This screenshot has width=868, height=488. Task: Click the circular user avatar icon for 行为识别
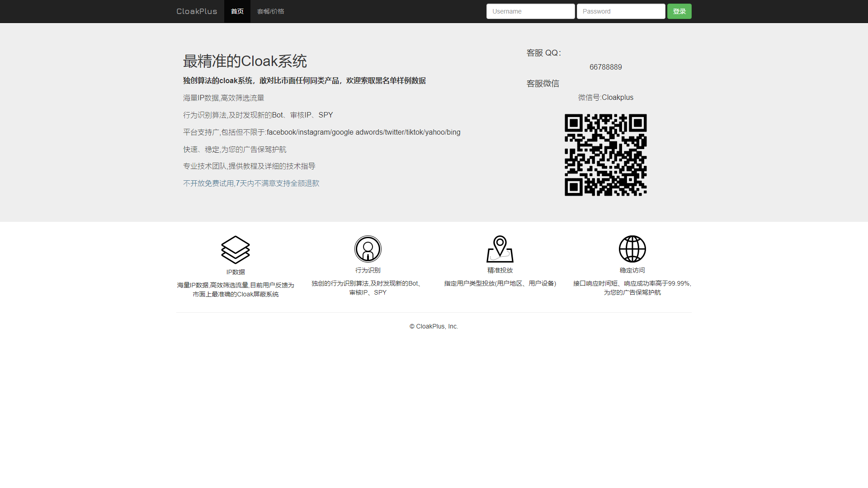tap(368, 249)
